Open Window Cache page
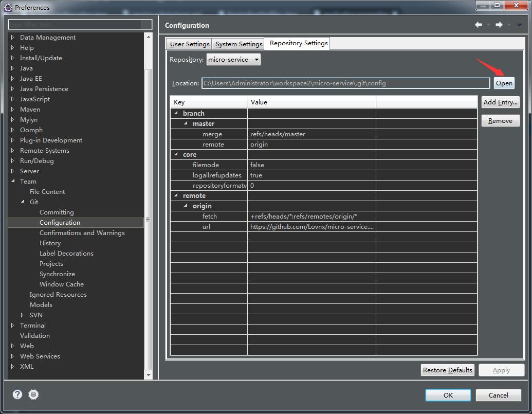 (61, 284)
